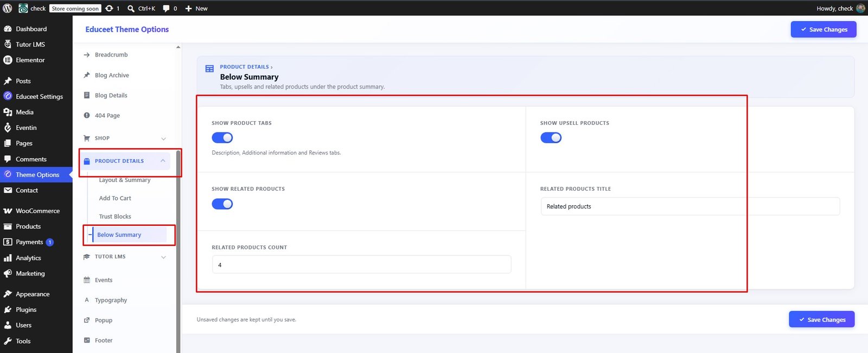Viewport: 868px width, 353px height.
Task: Collapse the Product Details section chevron
Action: 163,161
